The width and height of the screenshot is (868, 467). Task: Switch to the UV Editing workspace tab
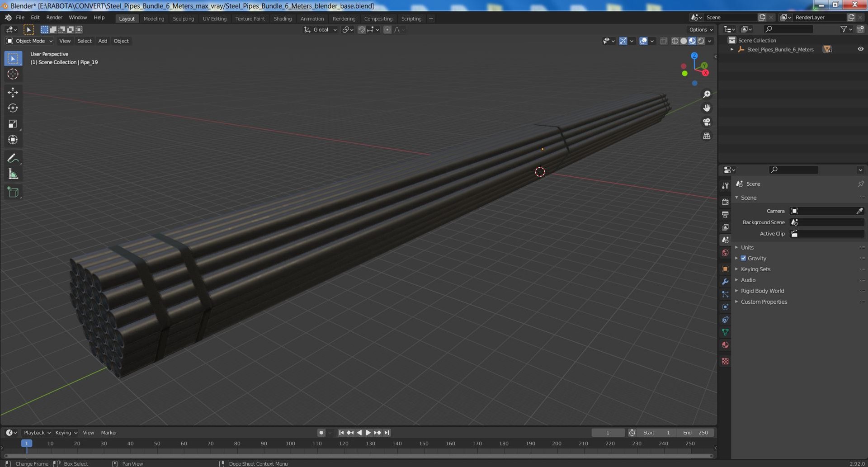(214, 19)
